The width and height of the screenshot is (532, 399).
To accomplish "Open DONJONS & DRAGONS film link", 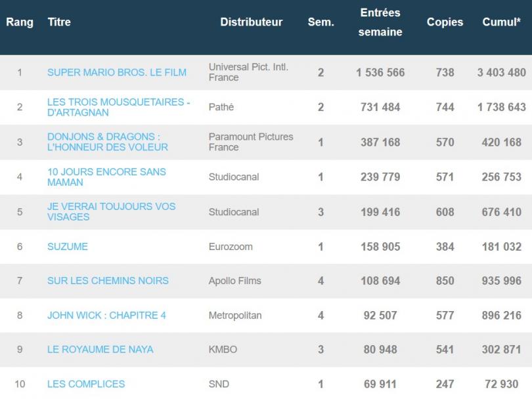I will pos(108,142).
